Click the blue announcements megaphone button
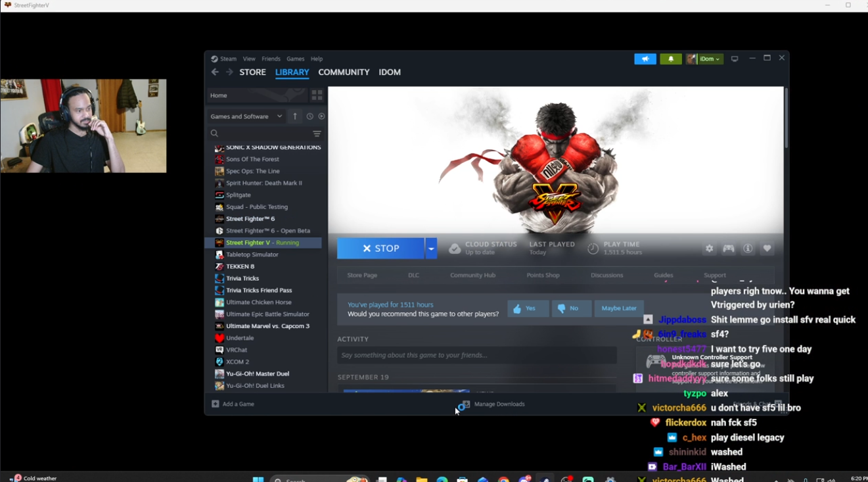 (x=645, y=59)
